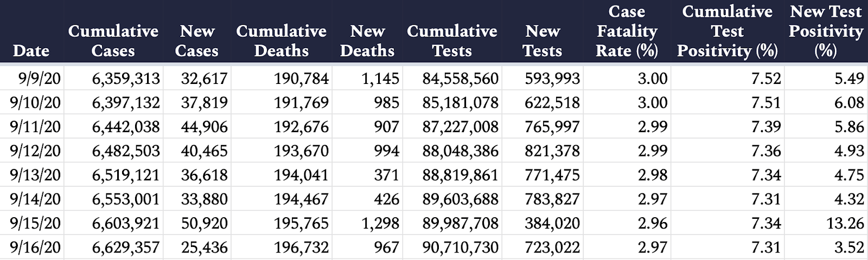Select the New Test Positivity (%) header
Viewport: 868px width, 260px height.
point(826,31)
